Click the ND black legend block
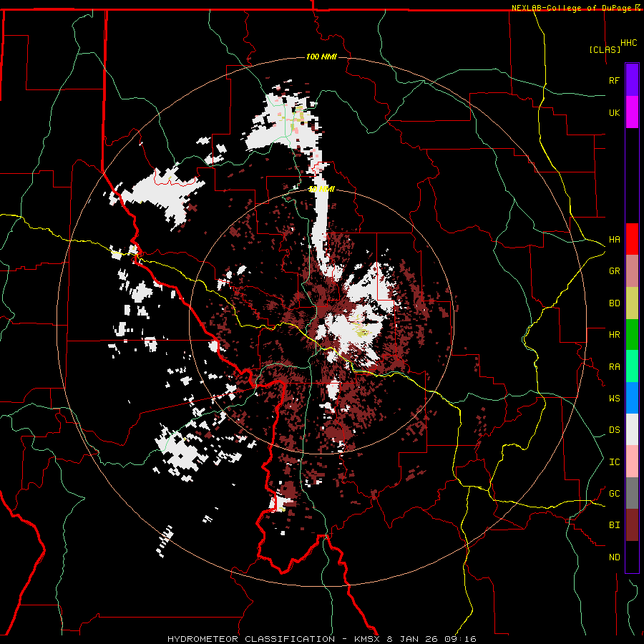This screenshot has width=644, height=644. (632, 557)
